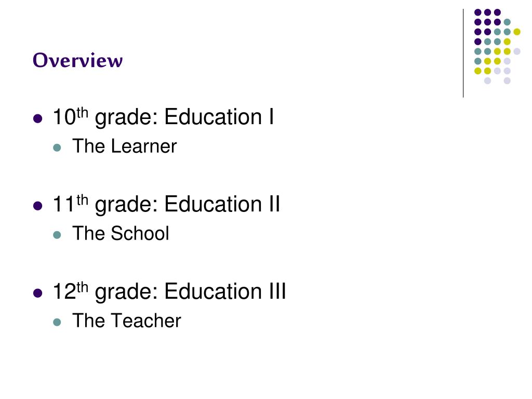
Task: Click teal bullet before The Teacher
Action: click(57, 322)
